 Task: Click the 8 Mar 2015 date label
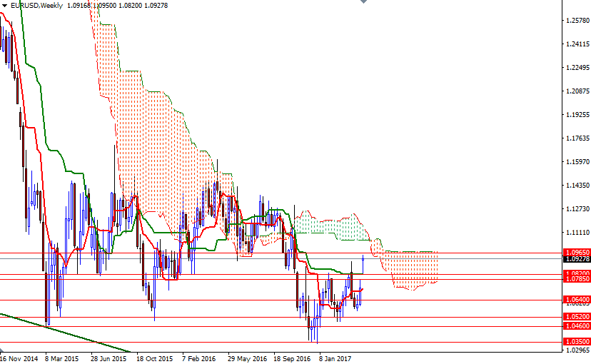point(62,359)
